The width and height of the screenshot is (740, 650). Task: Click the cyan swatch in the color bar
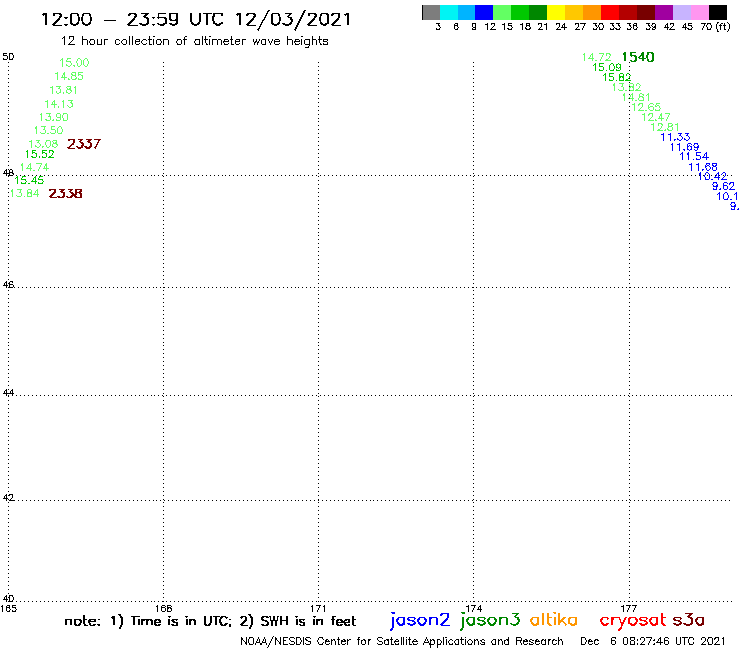coord(449,13)
